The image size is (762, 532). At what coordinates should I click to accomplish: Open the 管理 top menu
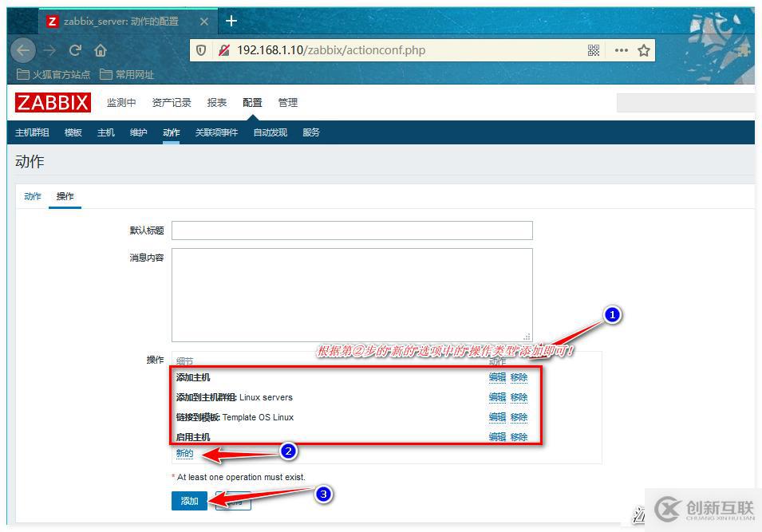coord(288,103)
